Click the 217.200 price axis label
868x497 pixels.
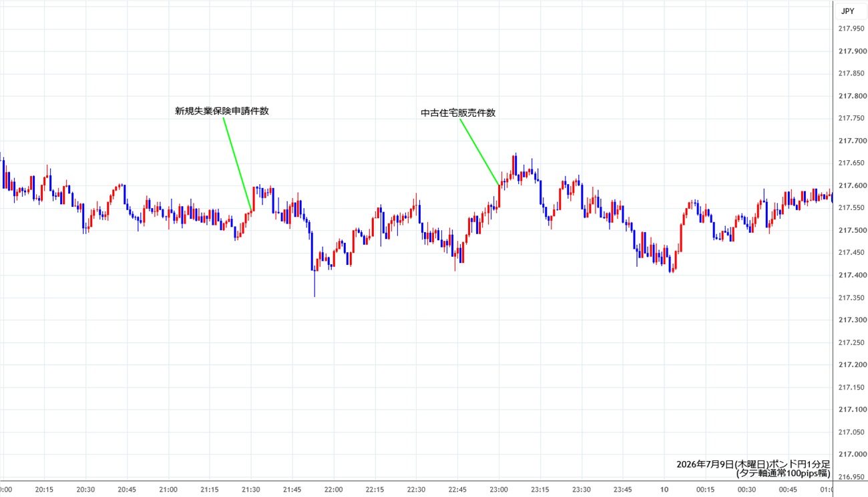[x=851, y=364]
